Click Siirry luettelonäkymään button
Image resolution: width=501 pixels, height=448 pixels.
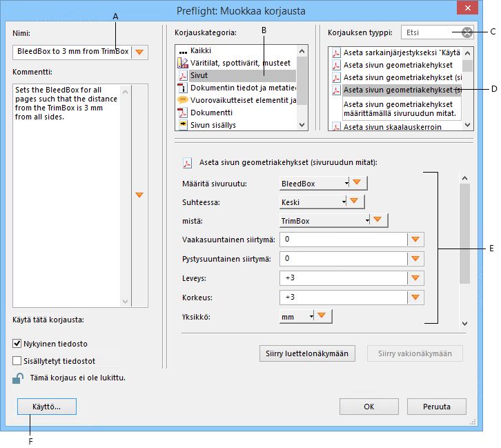(x=307, y=353)
